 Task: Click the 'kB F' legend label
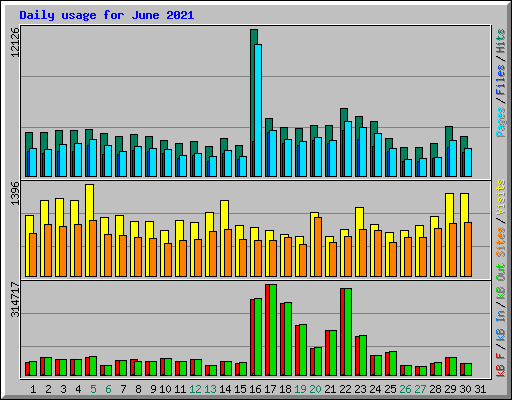pyautogui.click(x=501, y=365)
